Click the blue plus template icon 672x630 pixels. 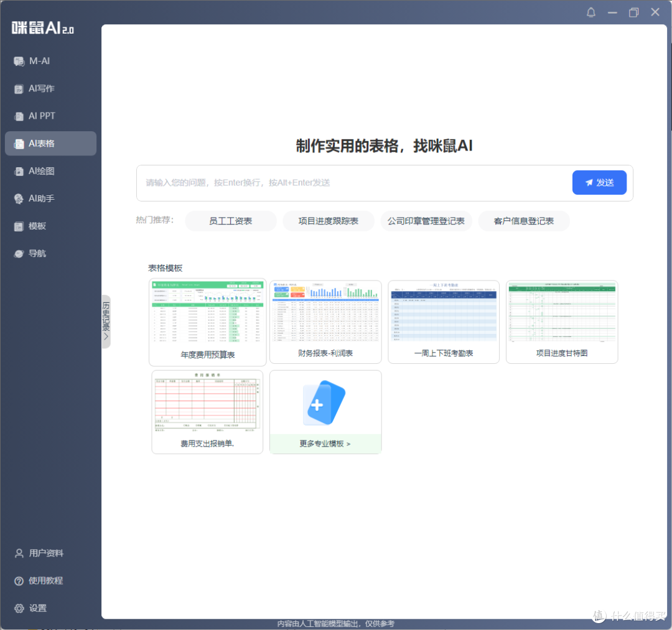(324, 402)
